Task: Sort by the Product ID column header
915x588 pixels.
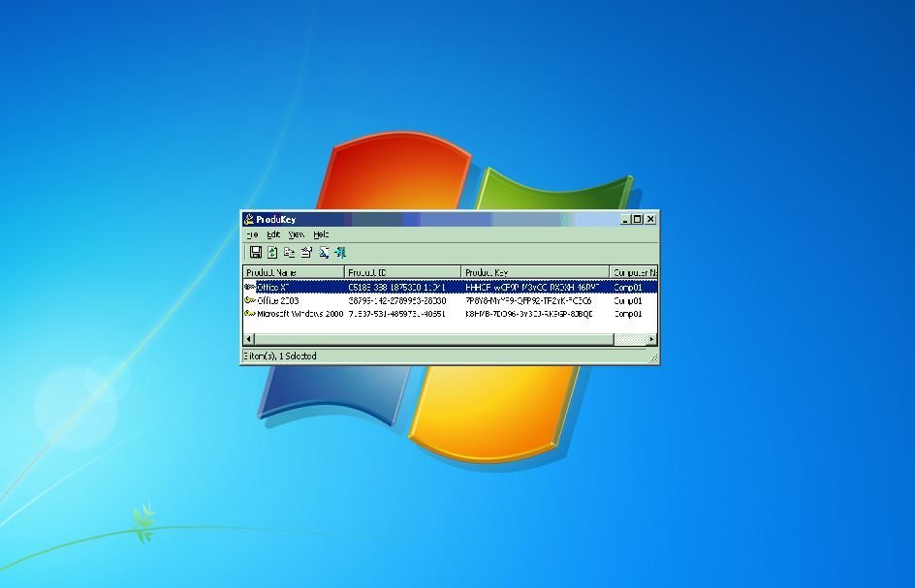Action: pyautogui.click(x=402, y=272)
